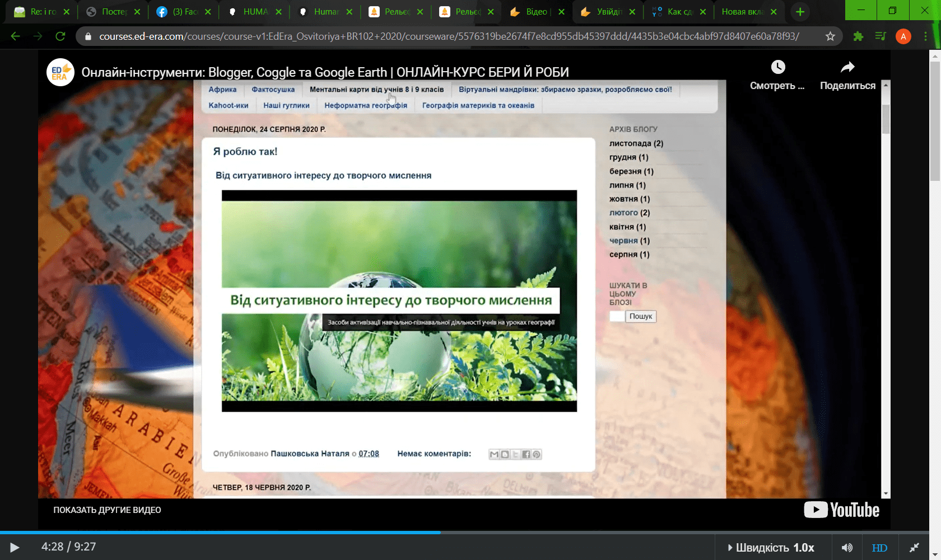Image resolution: width=941 pixels, height=560 pixels.
Task: Open a new browser tab with plus button
Action: pyautogui.click(x=800, y=12)
